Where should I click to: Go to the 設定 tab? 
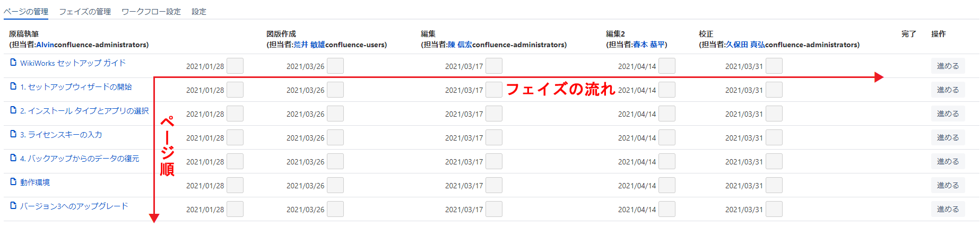199,12
